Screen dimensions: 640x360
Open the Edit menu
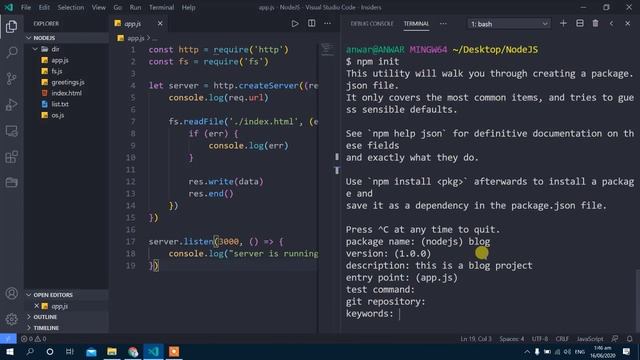pyautogui.click(x=44, y=7)
